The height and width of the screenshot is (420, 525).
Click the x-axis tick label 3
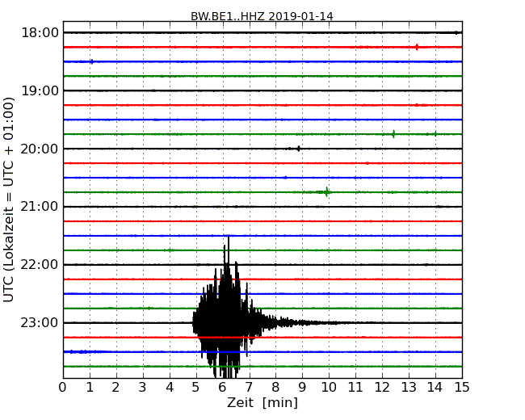143,387
